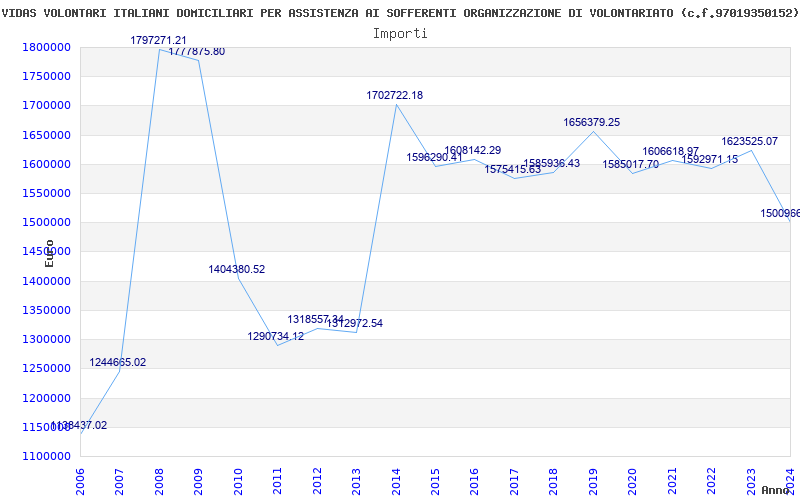Screen dimensions: 800x500
Task: Click the y-axis value 1650000
Action: pos(47,135)
